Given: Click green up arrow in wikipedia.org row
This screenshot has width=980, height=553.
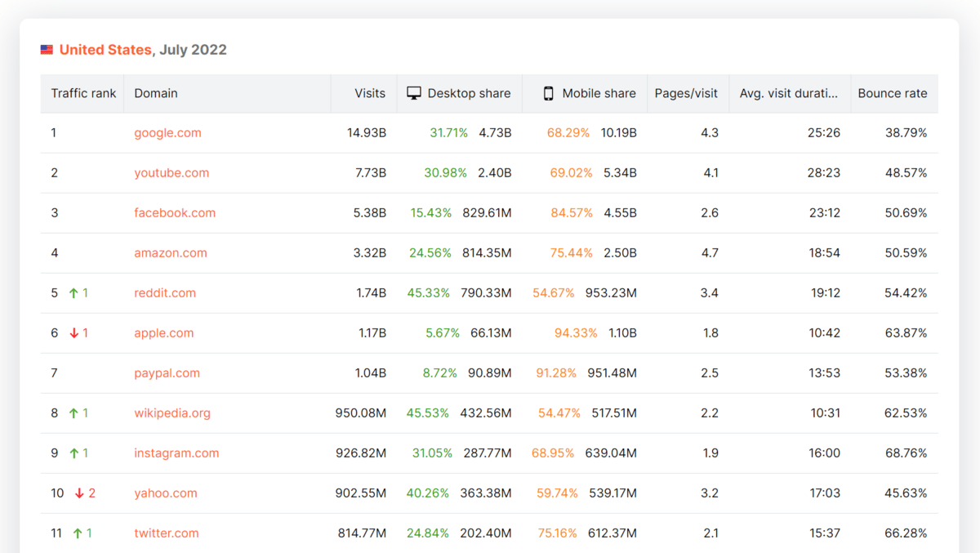Looking at the screenshot, I should click(x=73, y=413).
